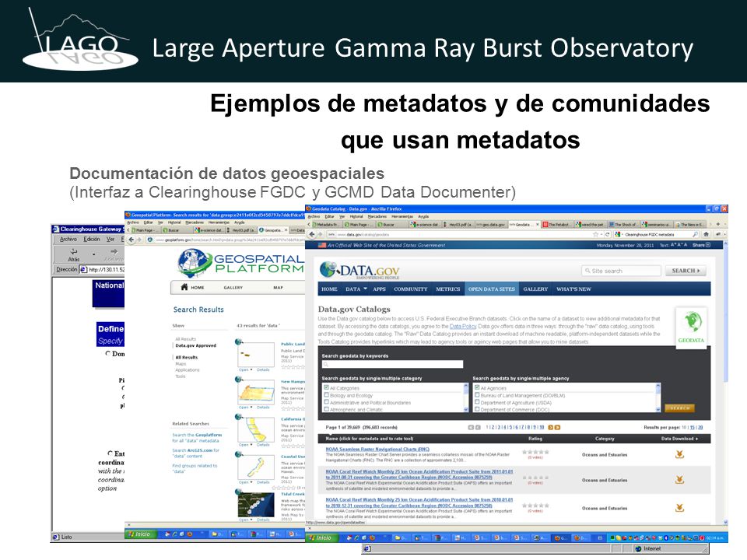The image size is (747, 560).
Task: Select 'Ent' coordinates radio button in Clearinghouse window
Action: point(110,453)
